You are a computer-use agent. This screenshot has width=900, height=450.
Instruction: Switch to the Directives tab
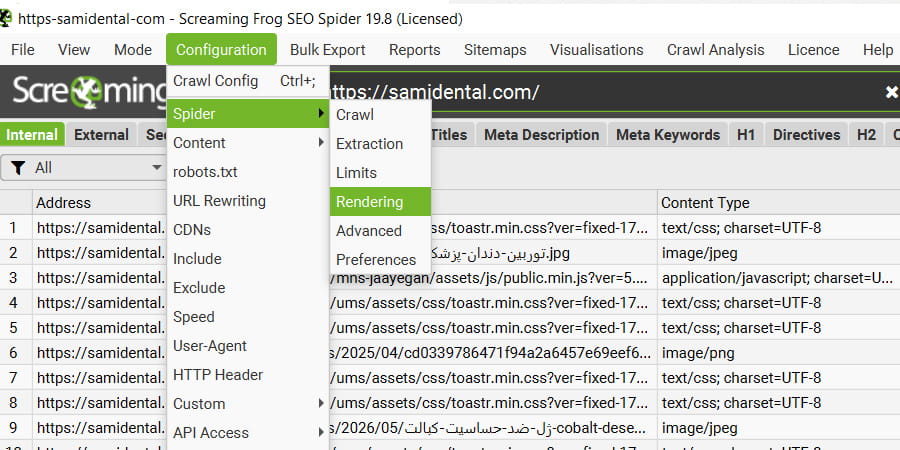coord(806,135)
